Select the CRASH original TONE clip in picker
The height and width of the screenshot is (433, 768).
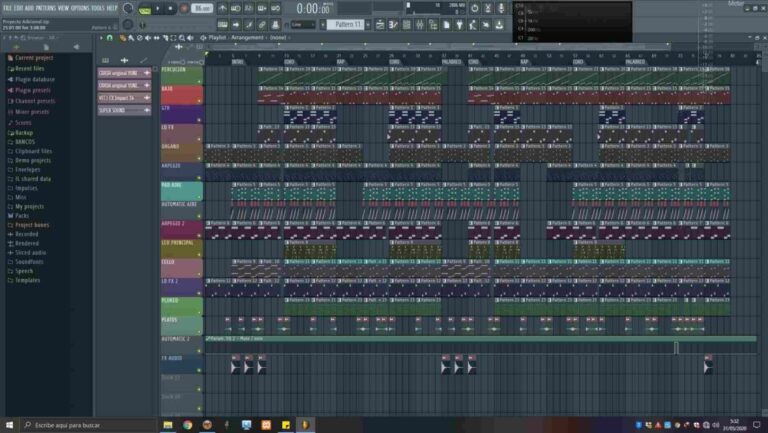pos(117,73)
